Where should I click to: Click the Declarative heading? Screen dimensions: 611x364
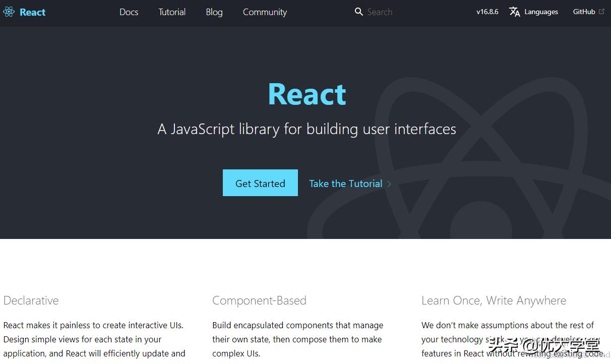pos(31,300)
